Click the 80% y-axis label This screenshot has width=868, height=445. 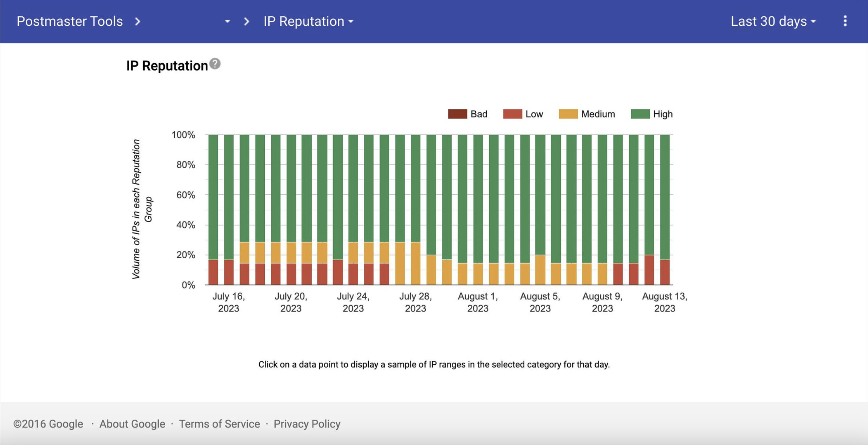pyautogui.click(x=186, y=165)
